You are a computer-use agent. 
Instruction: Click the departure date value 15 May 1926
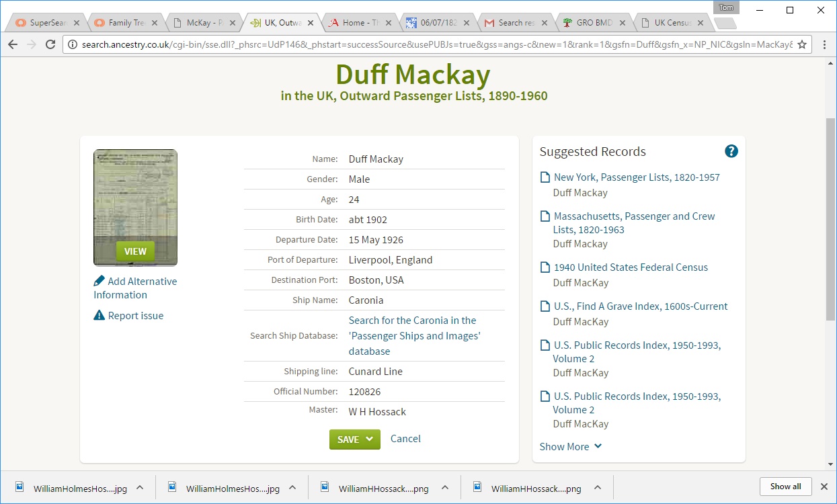pyautogui.click(x=376, y=240)
